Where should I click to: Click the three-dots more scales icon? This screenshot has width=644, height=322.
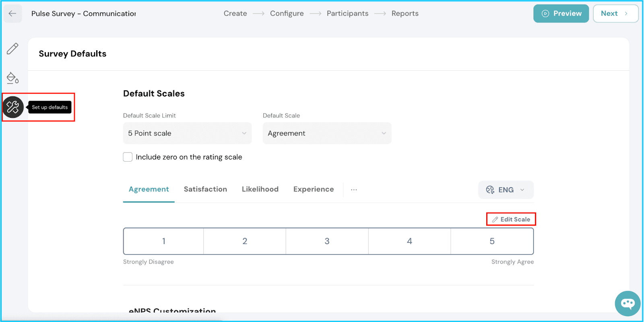coord(354,190)
